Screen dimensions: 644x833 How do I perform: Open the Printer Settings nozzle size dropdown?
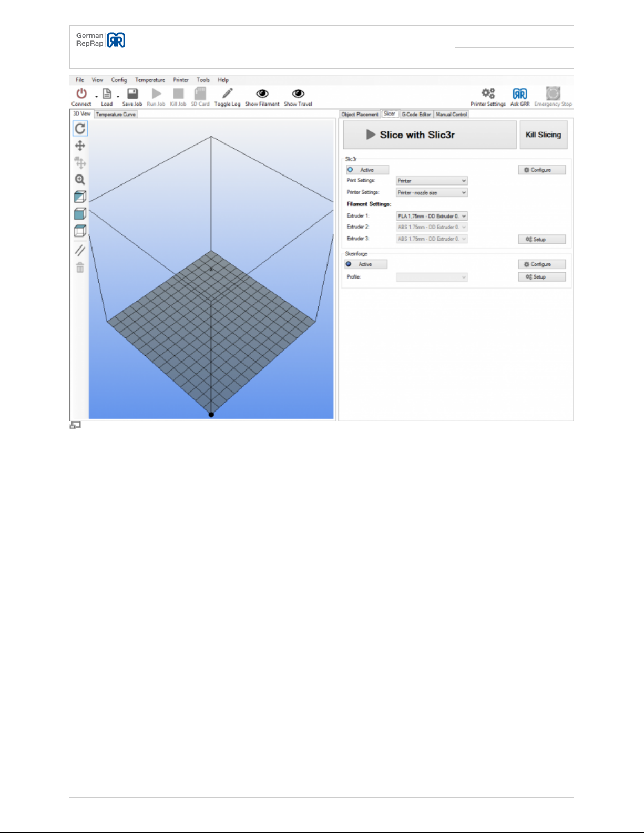(x=432, y=193)
